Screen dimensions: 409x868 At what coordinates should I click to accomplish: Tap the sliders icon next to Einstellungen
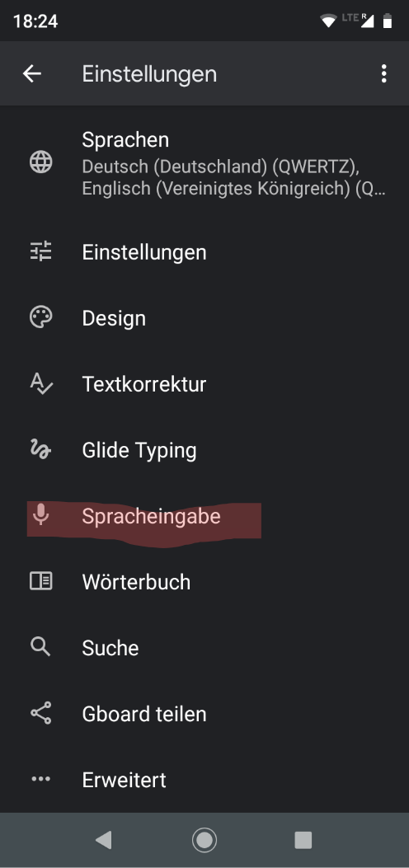[41, 252]
